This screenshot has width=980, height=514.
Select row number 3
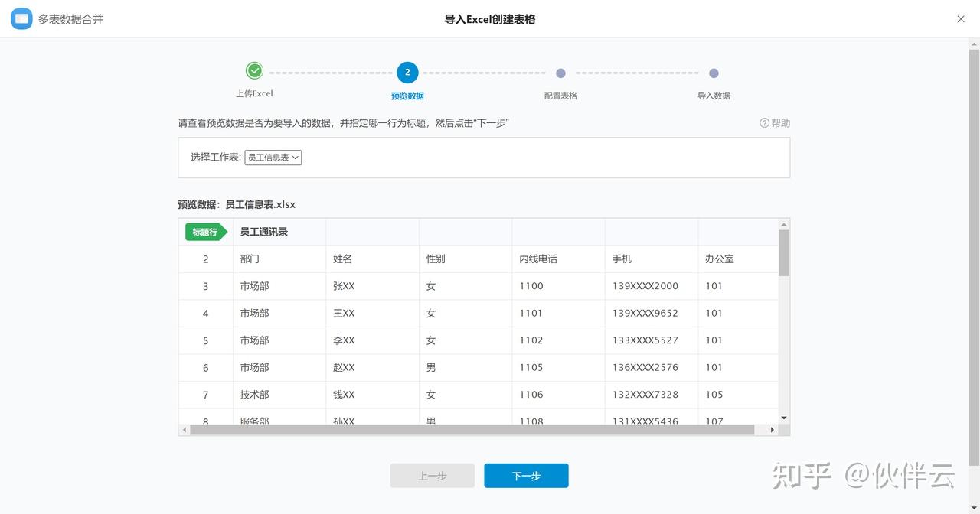[205, 286]
